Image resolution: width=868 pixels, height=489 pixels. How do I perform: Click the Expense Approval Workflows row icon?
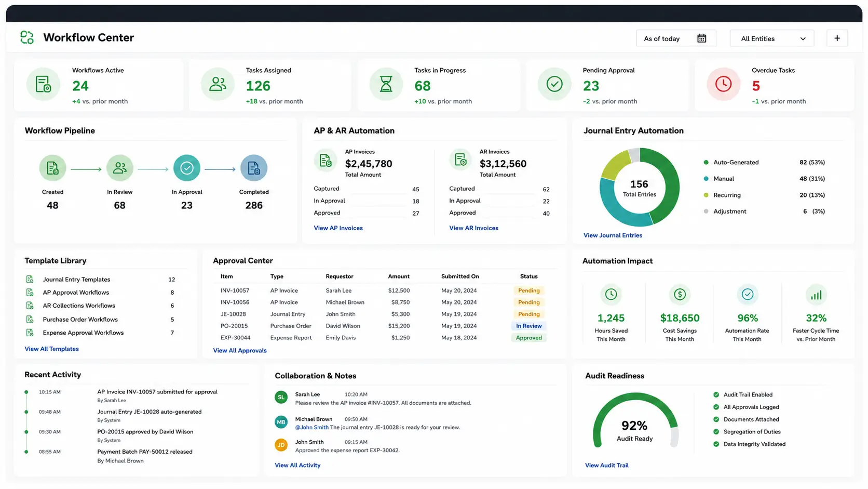(30, 333)
